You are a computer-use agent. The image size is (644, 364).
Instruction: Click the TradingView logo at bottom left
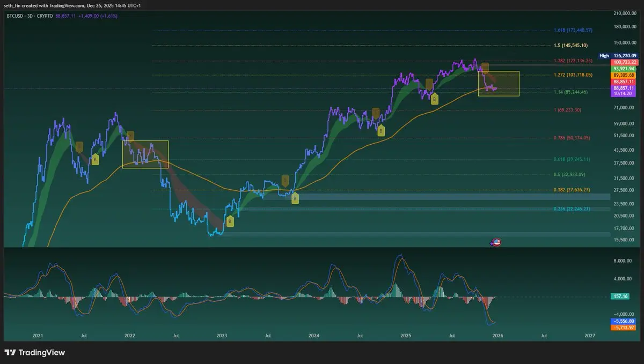[34, 352]
